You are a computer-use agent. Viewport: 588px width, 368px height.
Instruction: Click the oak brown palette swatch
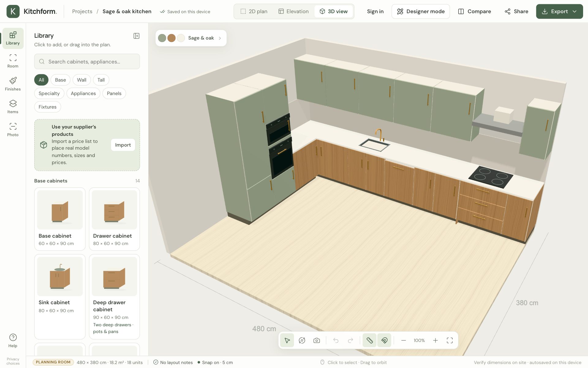(171, 38)
